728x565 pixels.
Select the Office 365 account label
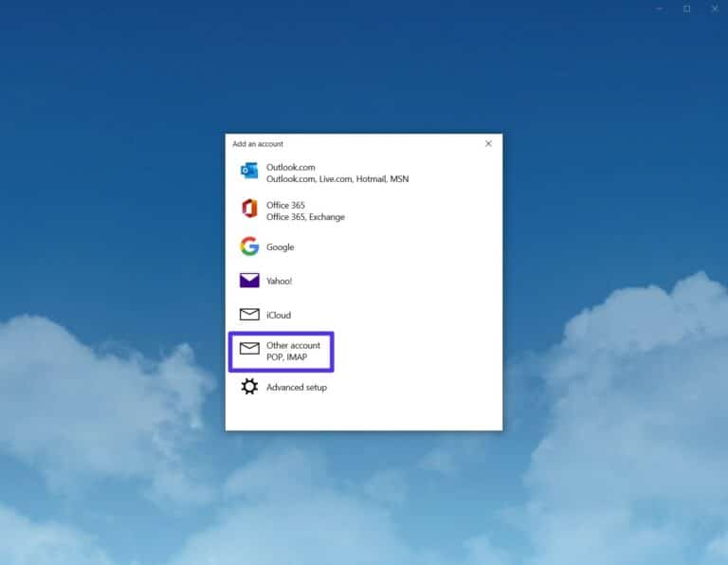click(285, 205)
